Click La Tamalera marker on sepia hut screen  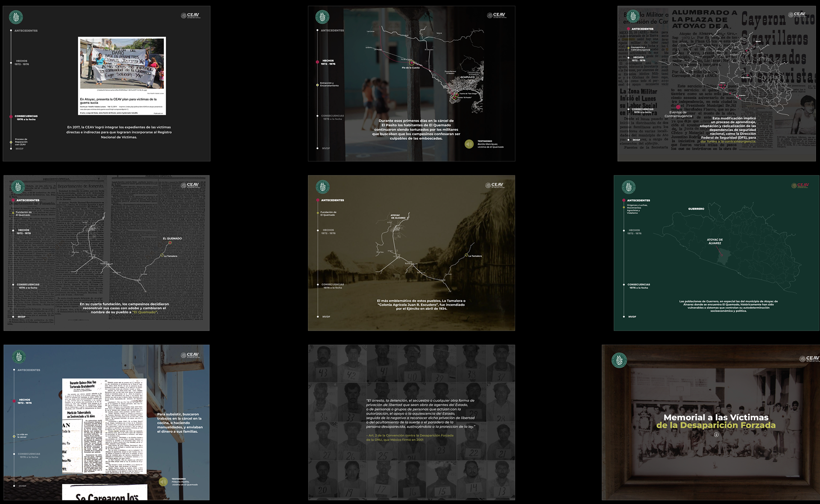tap(466, 255)
